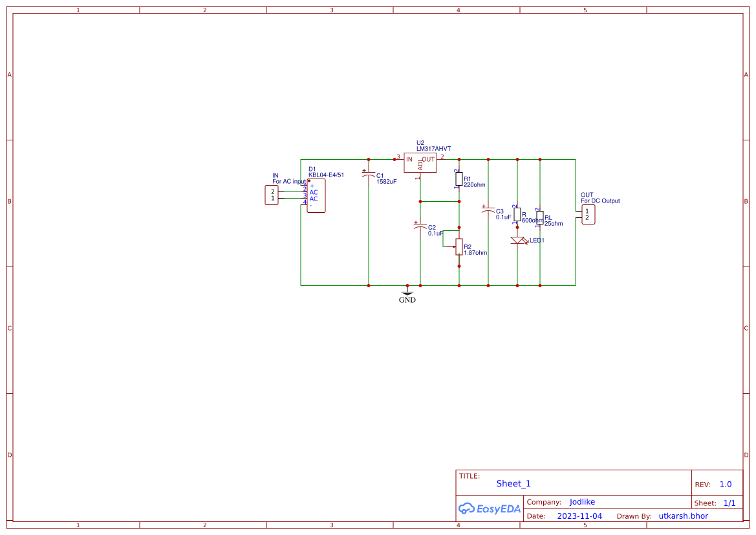The width and height of the screenshot is (756, 535).
Task: Select resistor R1 labeled 220ohm
Action: tap(458, 179)
